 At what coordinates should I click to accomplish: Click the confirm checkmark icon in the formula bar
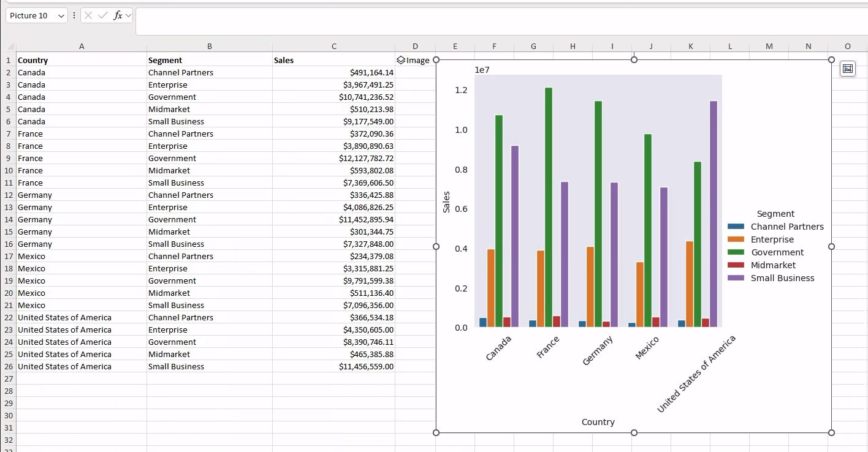(x=103, y=15)
